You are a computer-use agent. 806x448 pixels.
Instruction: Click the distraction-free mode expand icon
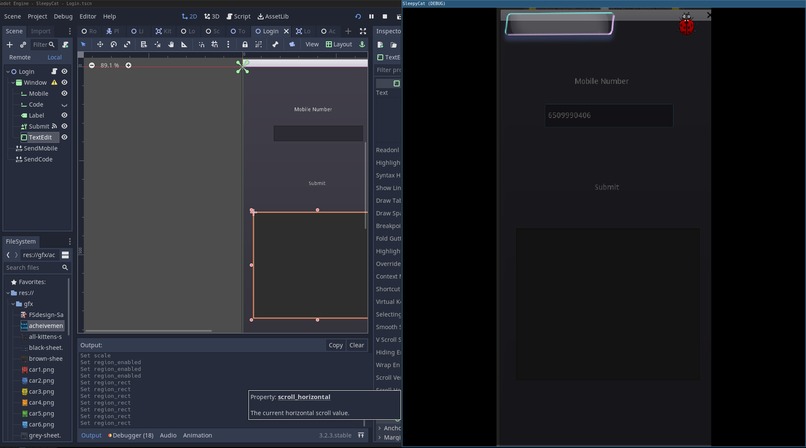[363, 31]
